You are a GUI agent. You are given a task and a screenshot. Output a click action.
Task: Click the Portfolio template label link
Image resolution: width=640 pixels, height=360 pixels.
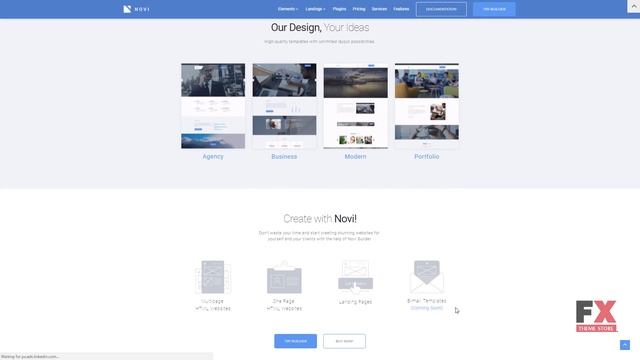tap(427, 156)
